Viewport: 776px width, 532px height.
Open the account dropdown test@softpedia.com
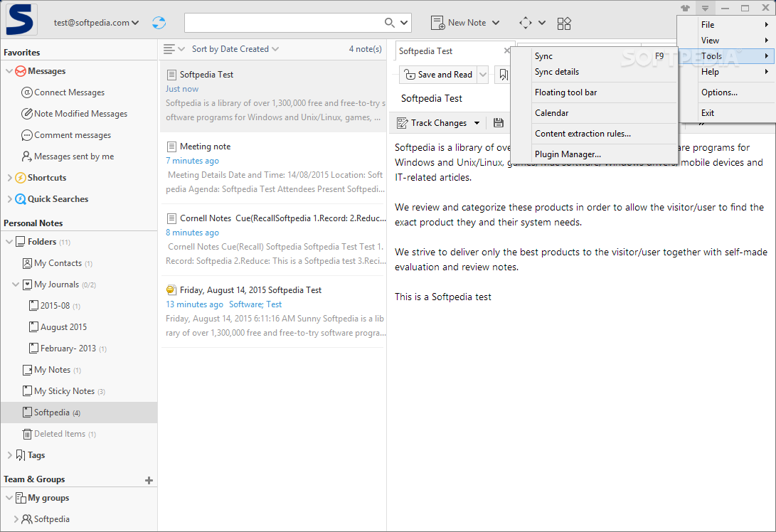pos(97,23)
